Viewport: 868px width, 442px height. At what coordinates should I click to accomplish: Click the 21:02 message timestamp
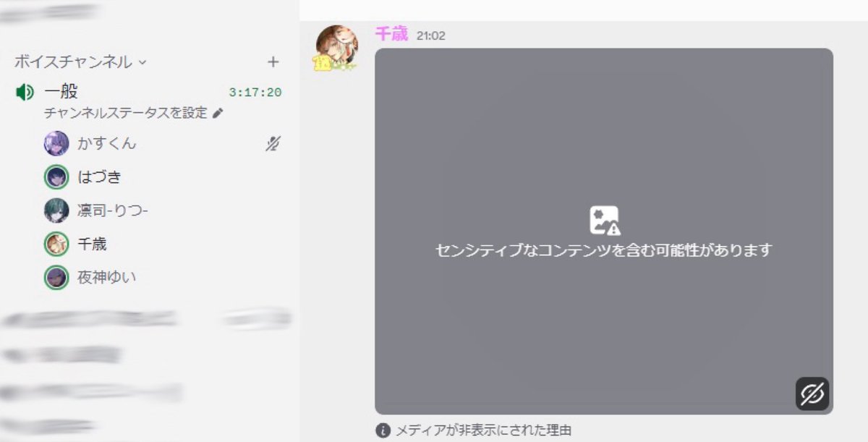(431, 35)
